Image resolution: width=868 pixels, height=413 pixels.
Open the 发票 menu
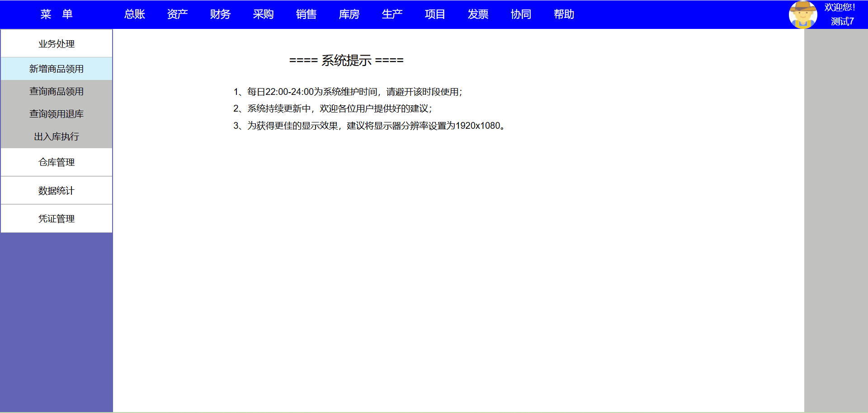click(x=478, y=14)
